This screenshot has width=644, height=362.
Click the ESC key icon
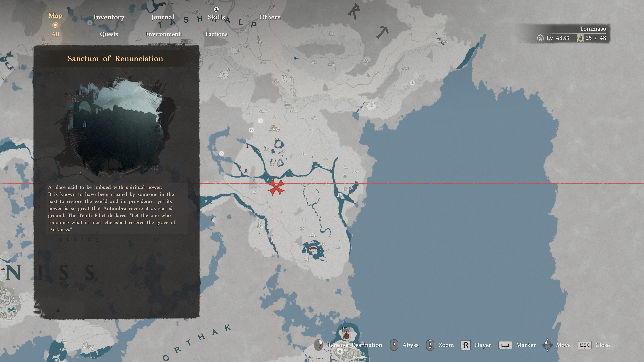pyautogui.click(x=584, y=345)
